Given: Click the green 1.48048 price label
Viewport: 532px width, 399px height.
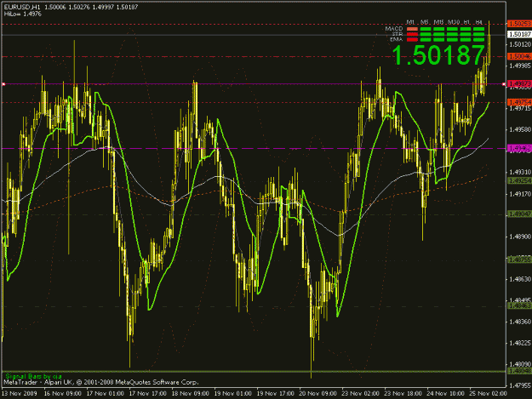Looking at the screenshot, I should [x=519, y=371].
